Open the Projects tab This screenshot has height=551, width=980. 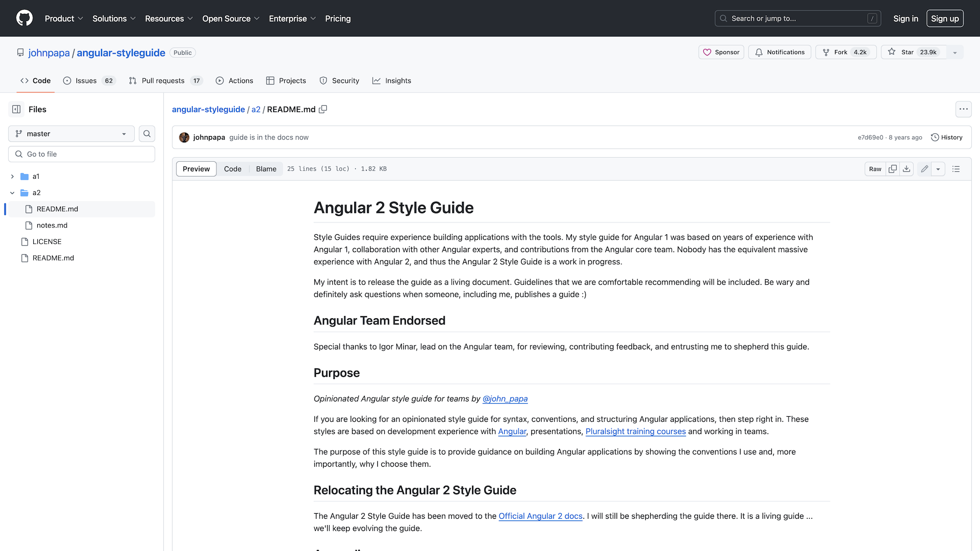click(x=286, y=81)
